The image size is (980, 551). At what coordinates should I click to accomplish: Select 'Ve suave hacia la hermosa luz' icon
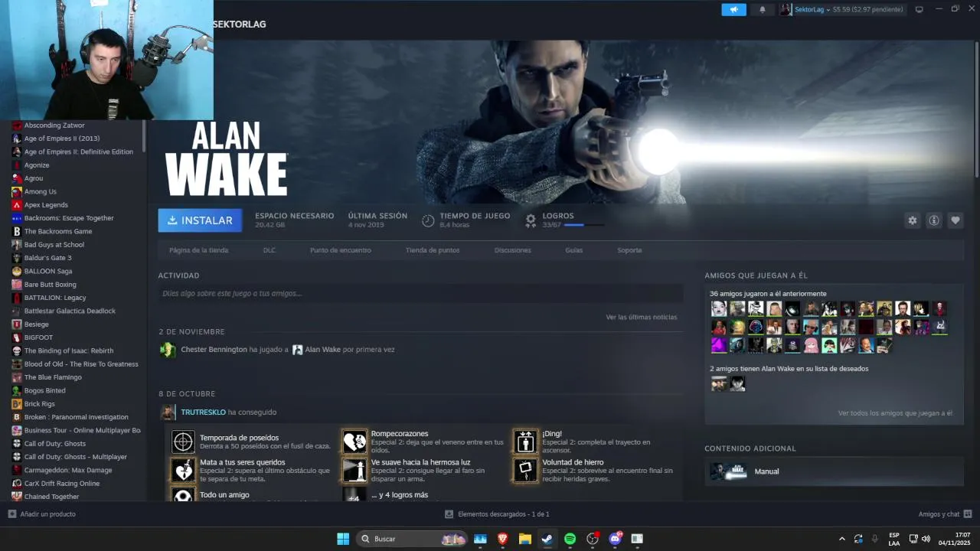coord(354,470)
